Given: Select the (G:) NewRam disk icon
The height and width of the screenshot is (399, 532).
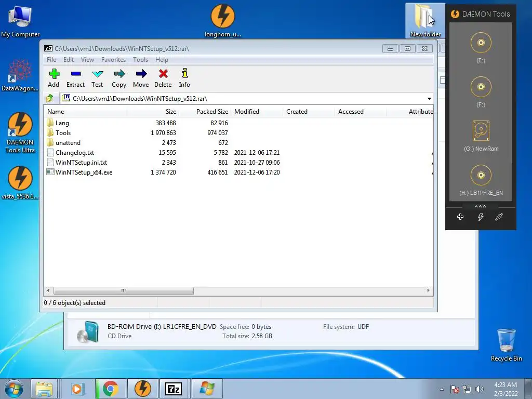Looking at the screenshot, I should pos(481,136).
